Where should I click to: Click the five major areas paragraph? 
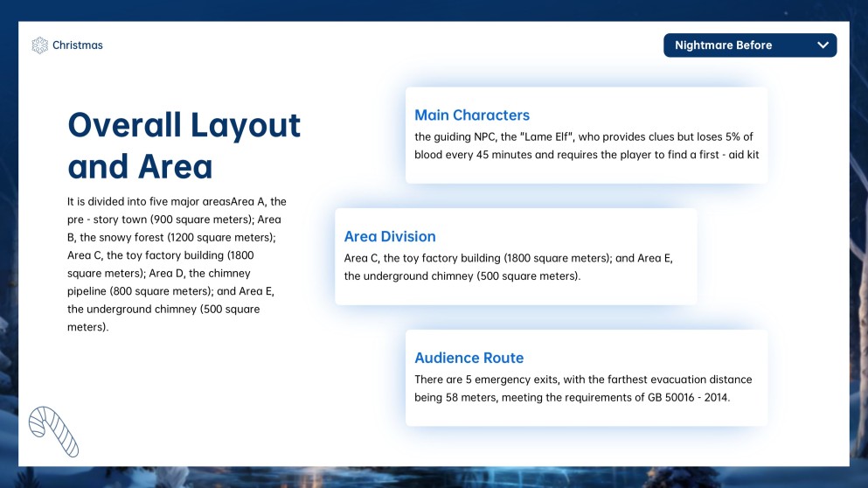177,264
